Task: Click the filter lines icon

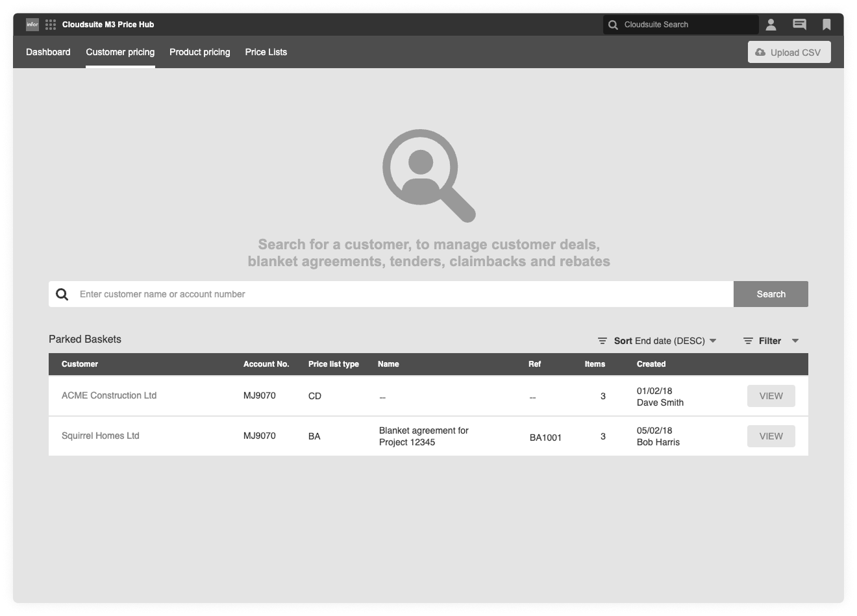Action: point(748,341)
